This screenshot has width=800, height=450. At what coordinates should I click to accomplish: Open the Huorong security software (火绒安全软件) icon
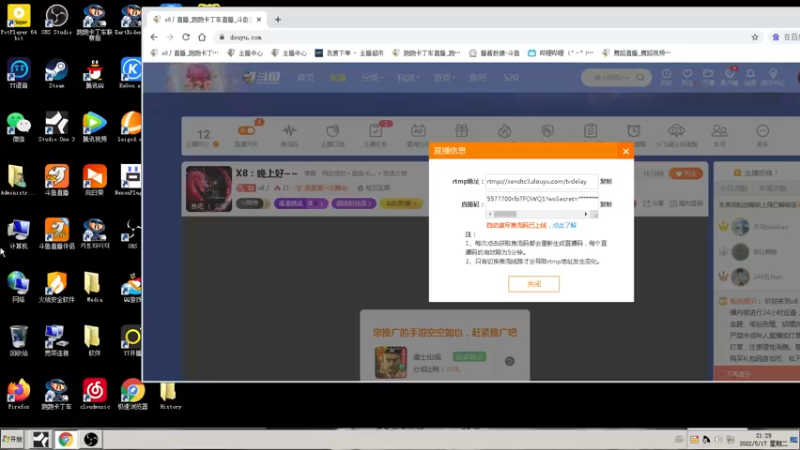[x=56, y=288]
